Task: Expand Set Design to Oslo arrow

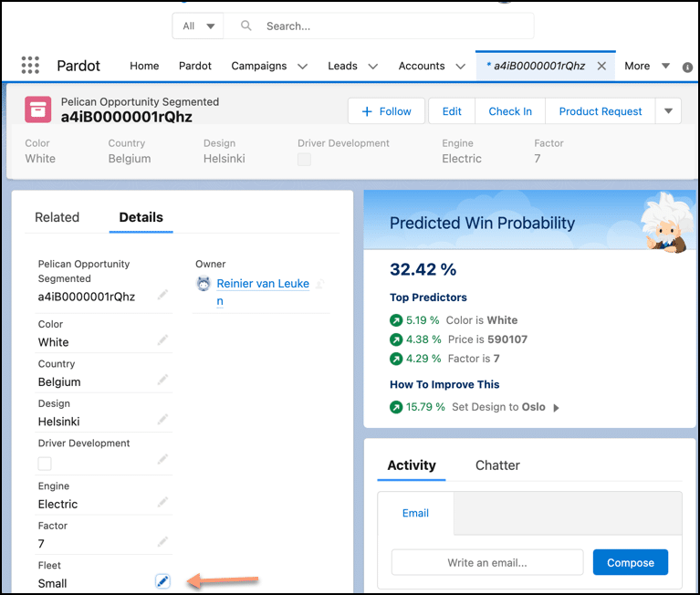Action: pos(556,408)
